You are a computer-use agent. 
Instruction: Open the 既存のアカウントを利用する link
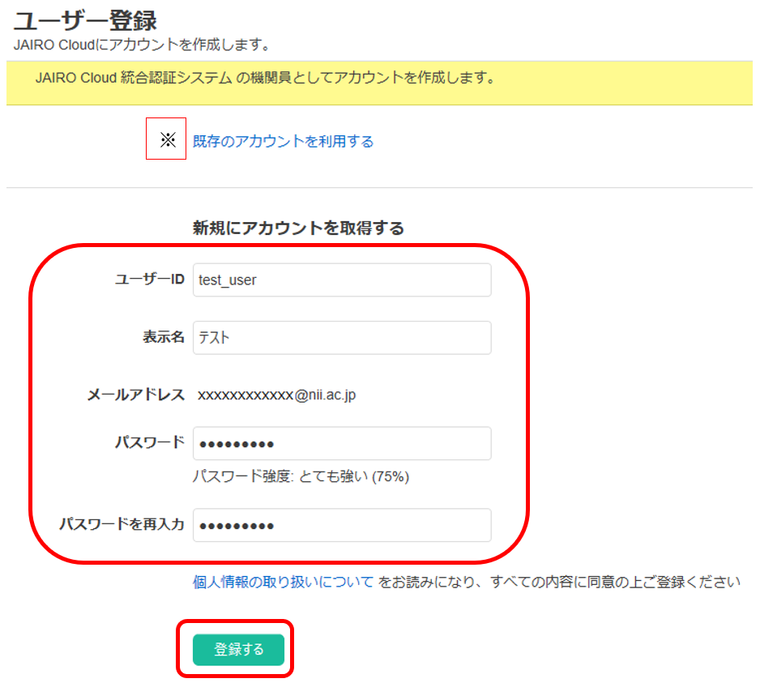(283, 142)
